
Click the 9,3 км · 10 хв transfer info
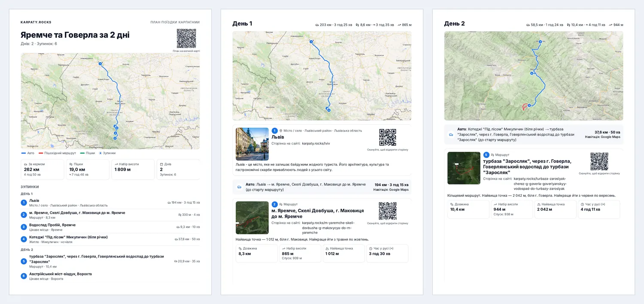click(x=188, y=227)
